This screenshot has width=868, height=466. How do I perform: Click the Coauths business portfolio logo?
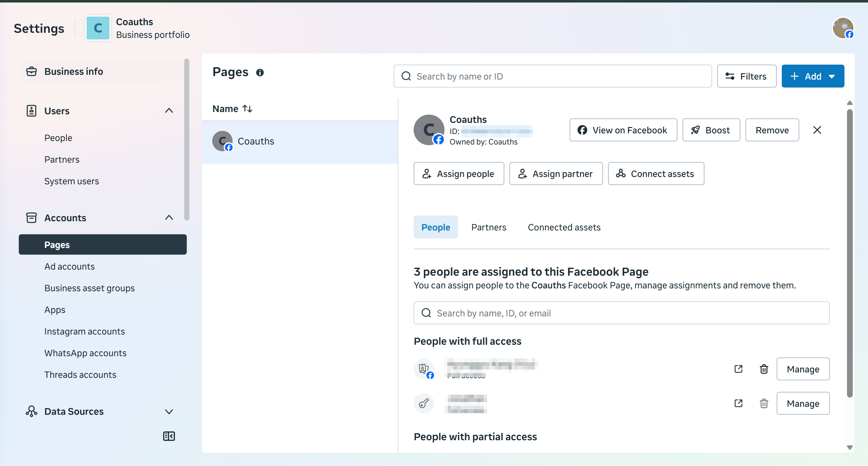(x=98, y=28)
